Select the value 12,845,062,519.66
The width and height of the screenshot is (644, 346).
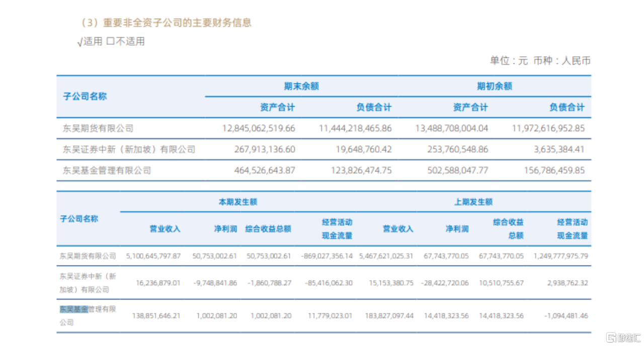259,128
